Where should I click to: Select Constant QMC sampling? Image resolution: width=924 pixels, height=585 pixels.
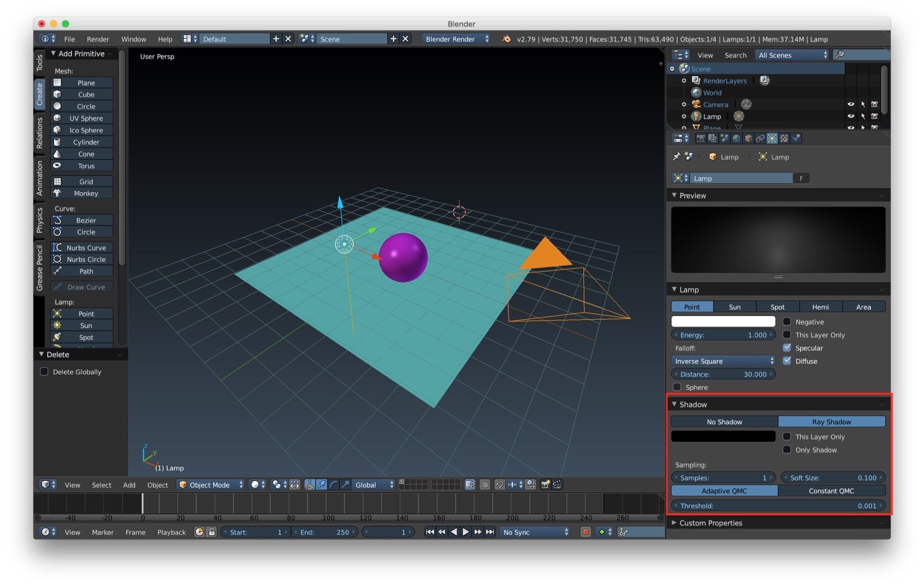click(832, 491)
